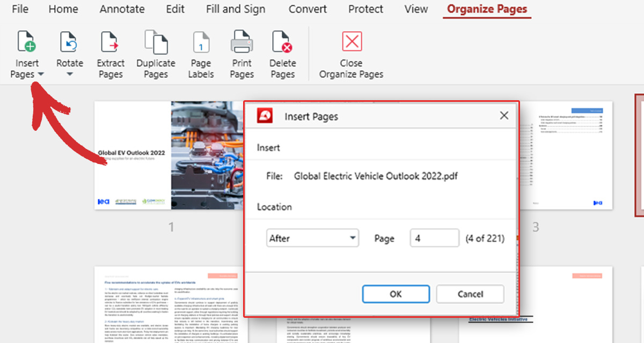This screenshot has height=343, width=644.
Task: Select the Protect menu item
Action: pyautogui.click(x=365, y=9)
